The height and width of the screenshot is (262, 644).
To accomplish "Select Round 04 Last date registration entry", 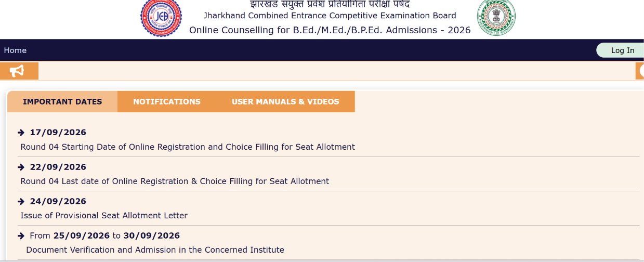I will (x=175, y=181).
